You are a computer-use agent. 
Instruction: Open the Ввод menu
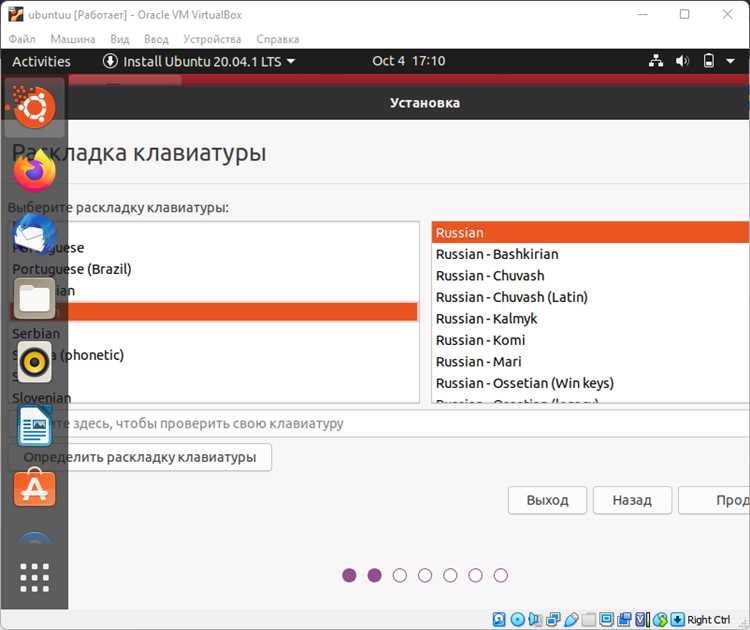pyautogui.click(x=156, y=39)
